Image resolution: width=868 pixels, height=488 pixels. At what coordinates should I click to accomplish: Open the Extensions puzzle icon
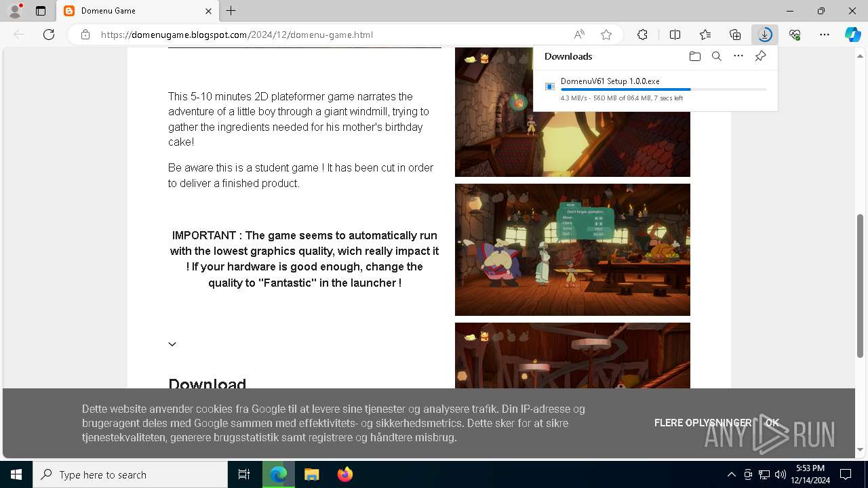pyautogui.click(x=642, y=35)
